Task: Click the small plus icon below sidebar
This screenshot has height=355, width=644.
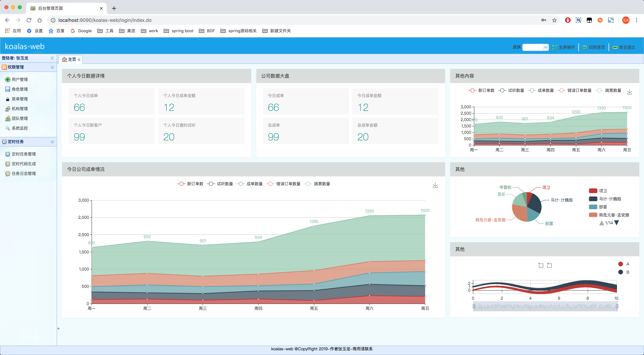Action: pyautogui.click(x=58, y=328)
